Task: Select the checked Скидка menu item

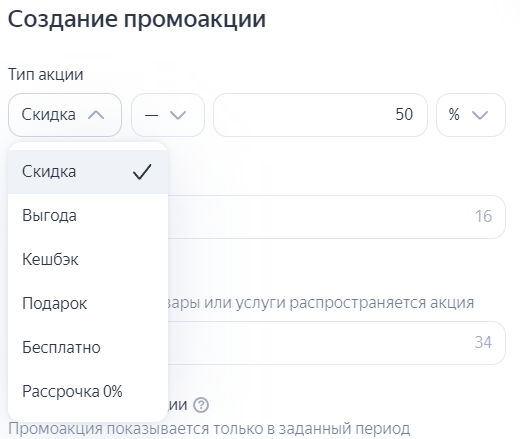Action: [88, 172]
